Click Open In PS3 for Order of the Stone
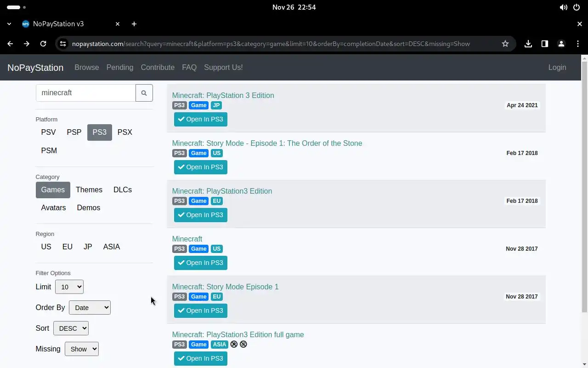 pos(201,167)
